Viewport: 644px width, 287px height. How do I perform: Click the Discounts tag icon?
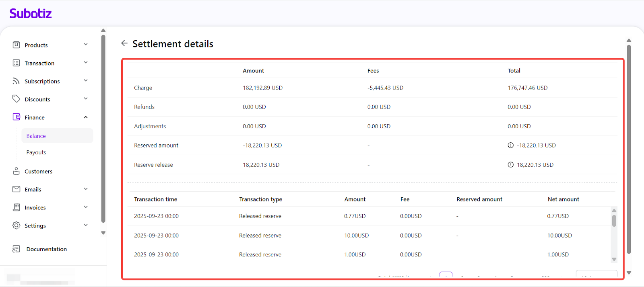(x=16, y=99)
